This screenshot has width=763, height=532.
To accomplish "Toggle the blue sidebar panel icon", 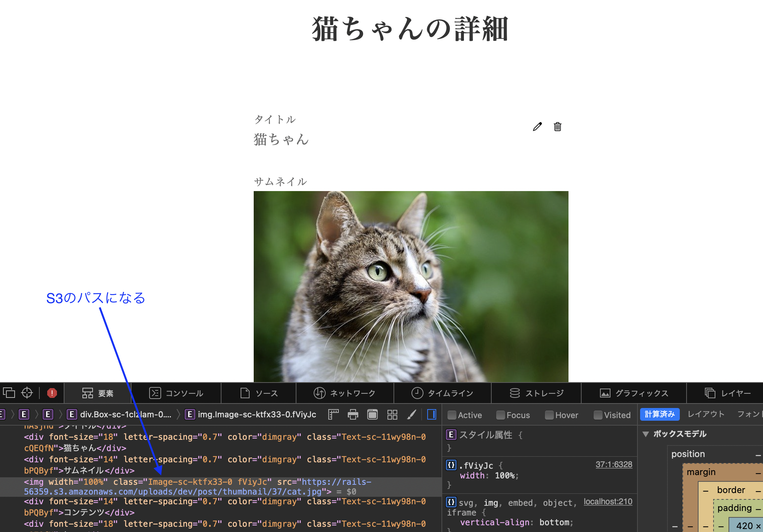I will coord(432,414).
